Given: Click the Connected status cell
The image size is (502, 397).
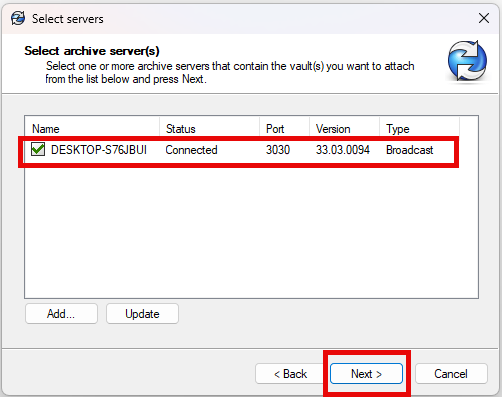Looking at the screenshot, I should click(x=191, y=150).
